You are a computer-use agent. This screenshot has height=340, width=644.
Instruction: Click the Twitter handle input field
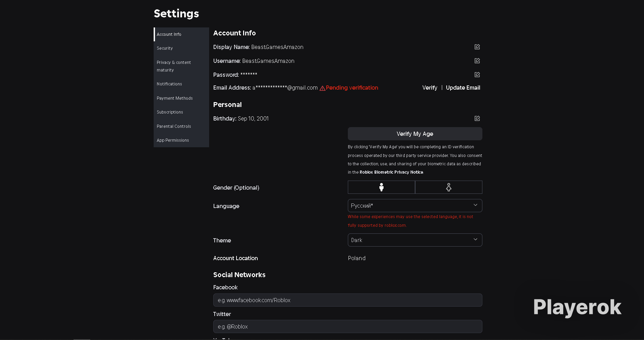[347, 326]
